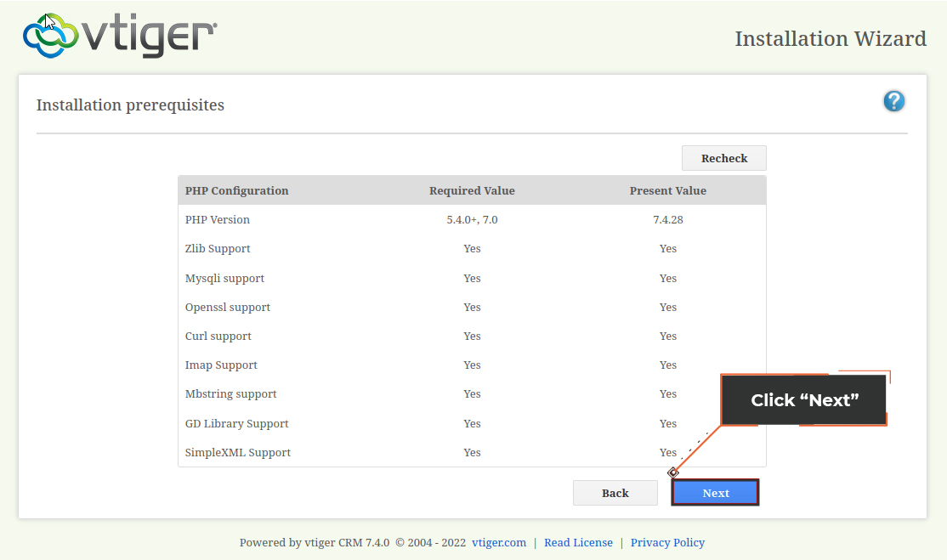Select the SimpleXML Support link
Image resolution: width=947 pixels, height=560 pixels.
tap(238, 452)
